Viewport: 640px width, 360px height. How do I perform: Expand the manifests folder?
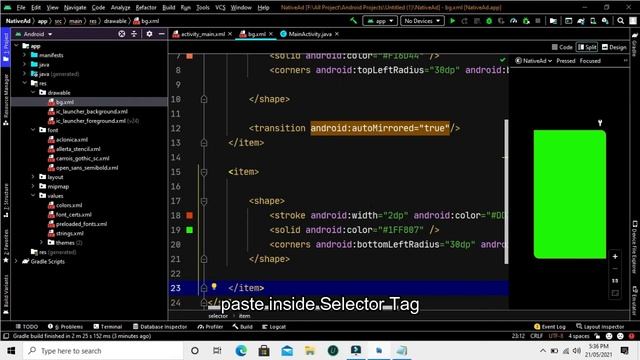tap(25, 55)
